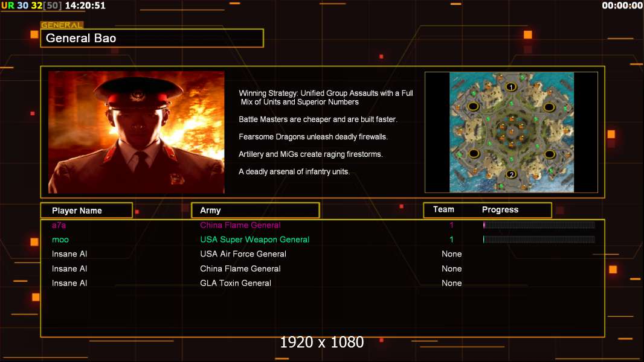Select the General Bao portrait image

pos(137,132)
